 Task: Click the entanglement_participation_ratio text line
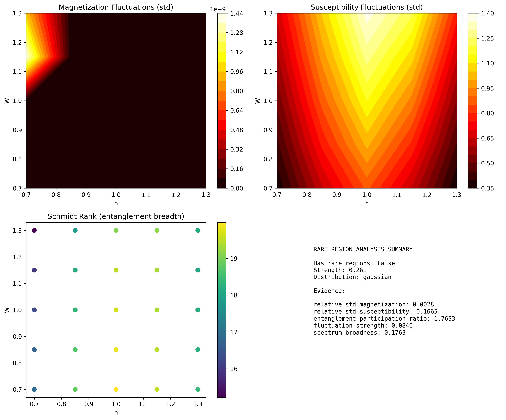tap(384, 319)
